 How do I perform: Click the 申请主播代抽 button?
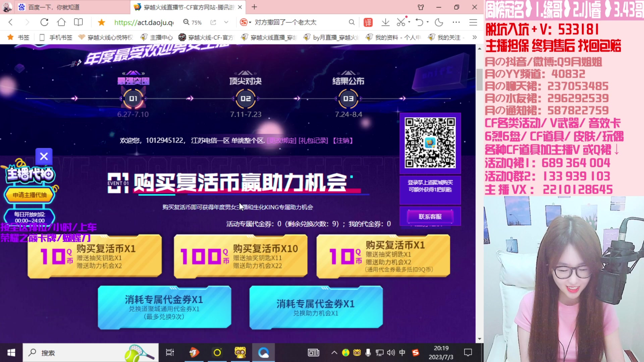(30, 195)
